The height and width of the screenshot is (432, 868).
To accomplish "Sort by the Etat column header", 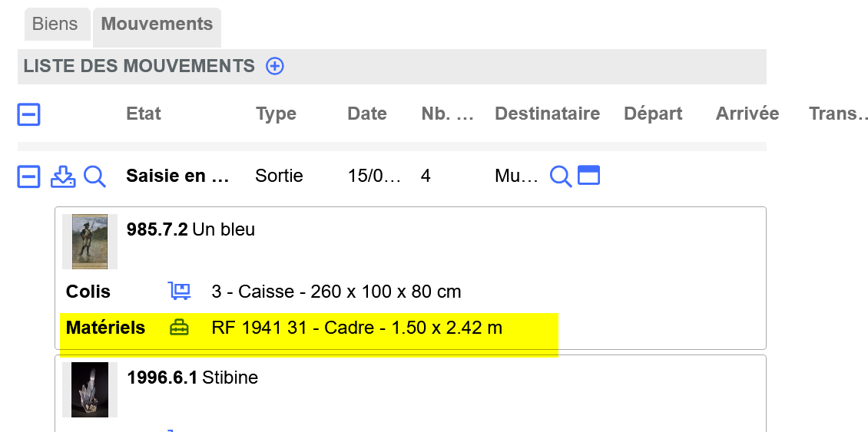I will tap(144, 114).
